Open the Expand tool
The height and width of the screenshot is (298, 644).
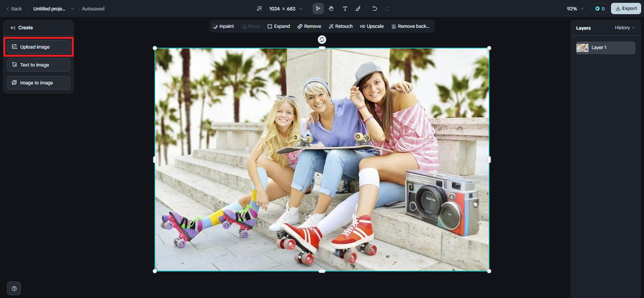tap(279, 26)
